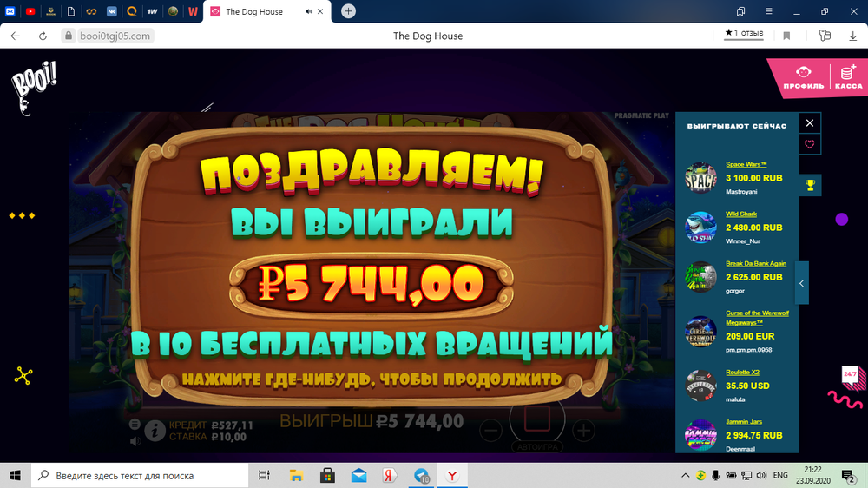Open the system volume control

762,475
